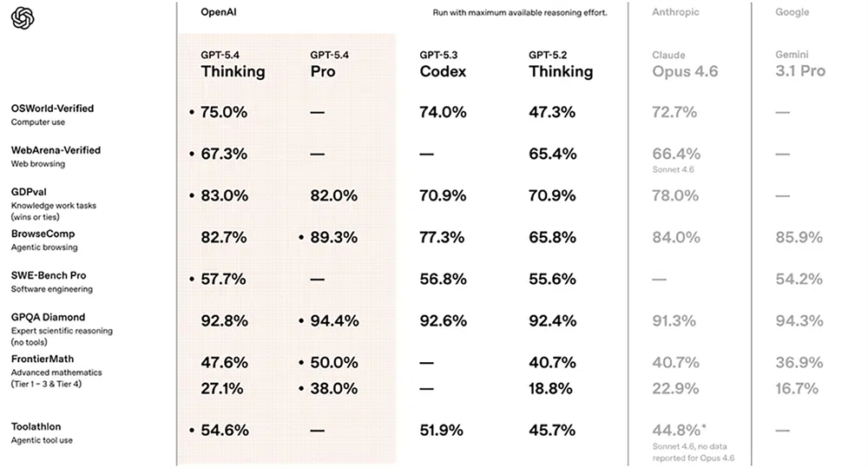Click the GPQA Diamond benchmark label
The image size is (868, 468).
[48, 317]
